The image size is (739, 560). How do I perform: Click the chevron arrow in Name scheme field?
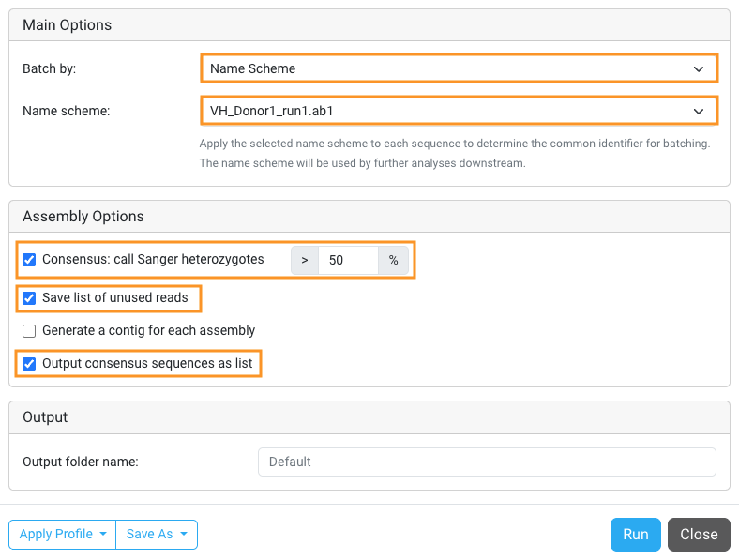click(698, 111)
